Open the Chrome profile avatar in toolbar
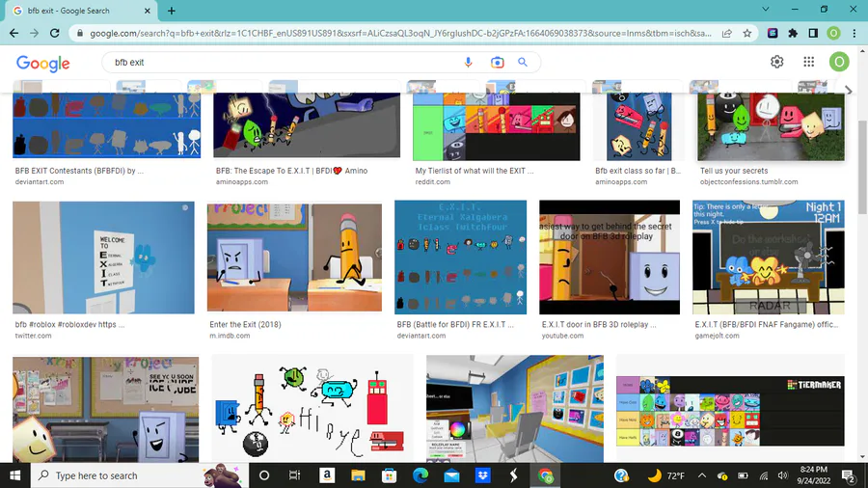Image resolution: width=868 pixels, height=488 pixels. (x=833, y=33)
